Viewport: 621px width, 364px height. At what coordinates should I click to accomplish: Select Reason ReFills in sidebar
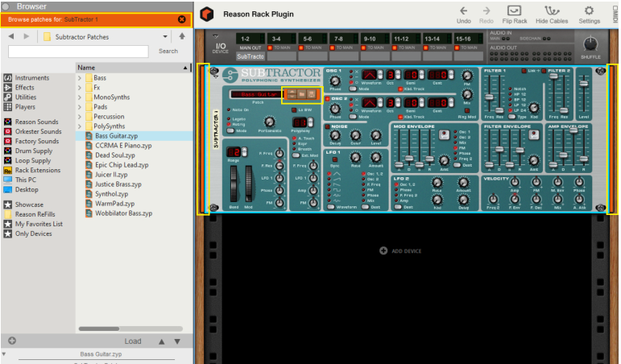[35, 214]
